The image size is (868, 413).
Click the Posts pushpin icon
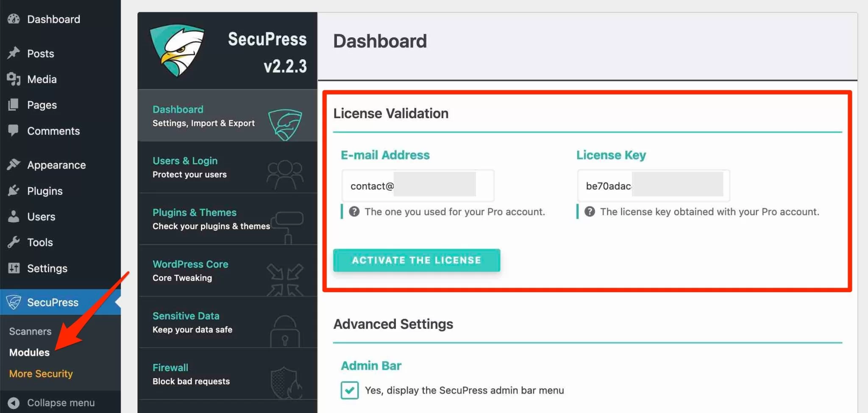point(14,53)
